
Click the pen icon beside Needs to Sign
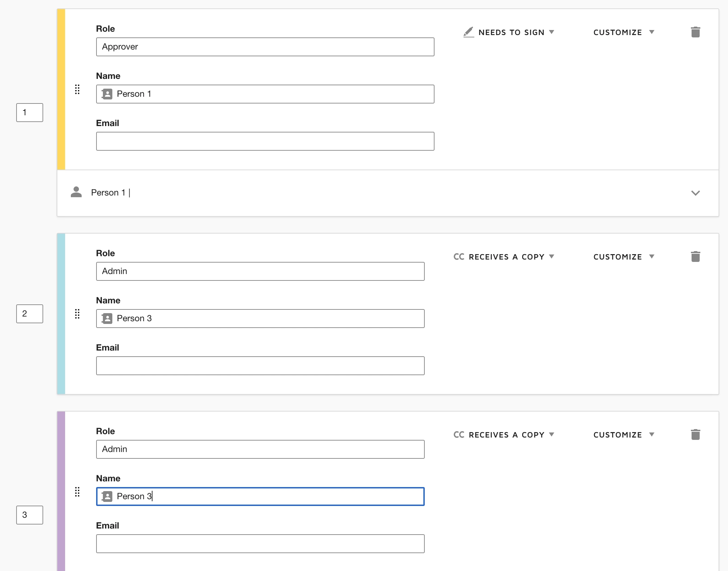(468, 32)
